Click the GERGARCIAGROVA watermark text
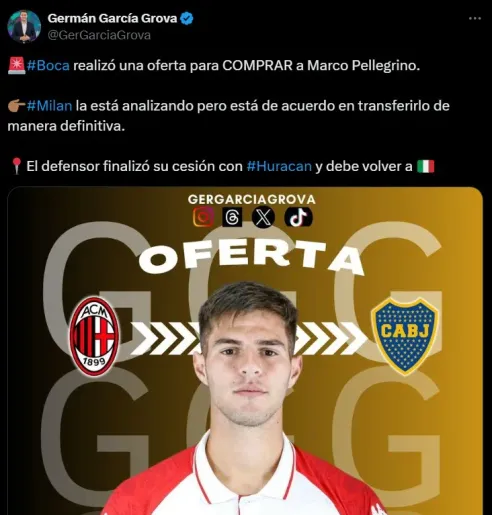 point(252,199)
